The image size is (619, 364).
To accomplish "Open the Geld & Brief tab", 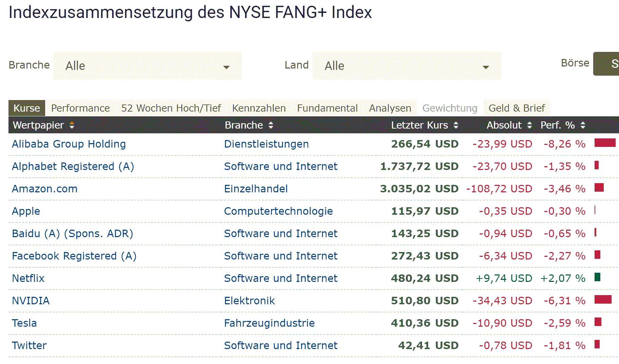I will point(516,108).
